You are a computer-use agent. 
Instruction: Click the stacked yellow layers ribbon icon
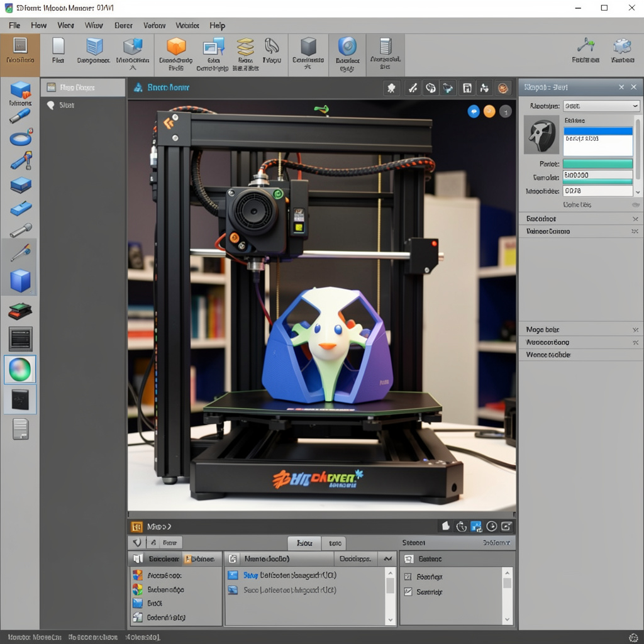point(245,47)
